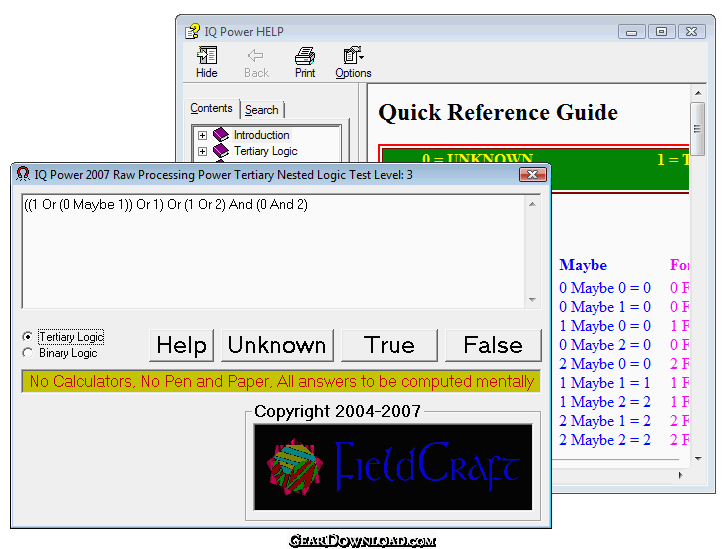Click the Help button in test window
The width and height of the screenshot is (725, 549).
[x=181, y=345]
